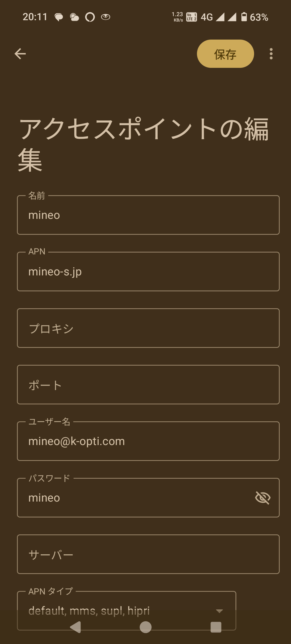Open the recent apps square button

(216, 627)
